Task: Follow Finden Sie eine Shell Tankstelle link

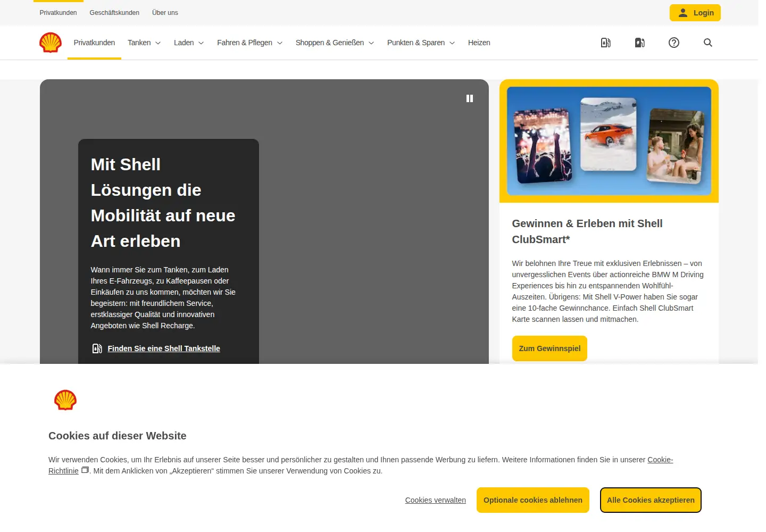Action: click(x=164, y=348)
